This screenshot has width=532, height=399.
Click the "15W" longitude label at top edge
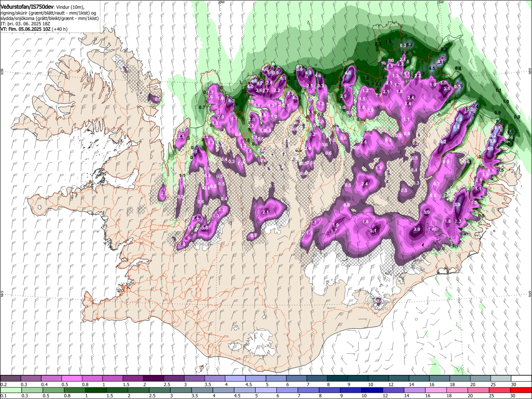440,2
